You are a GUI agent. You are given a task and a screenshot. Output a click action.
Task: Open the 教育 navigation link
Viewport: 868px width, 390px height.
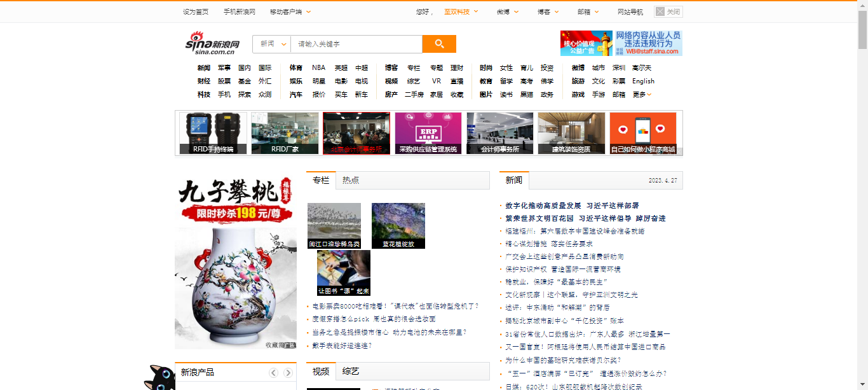coord(486,81)
